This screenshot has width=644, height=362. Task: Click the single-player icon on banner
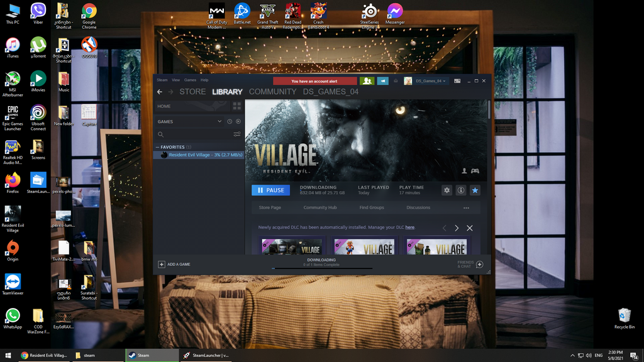pyautogui.click(x=464, y=171)
